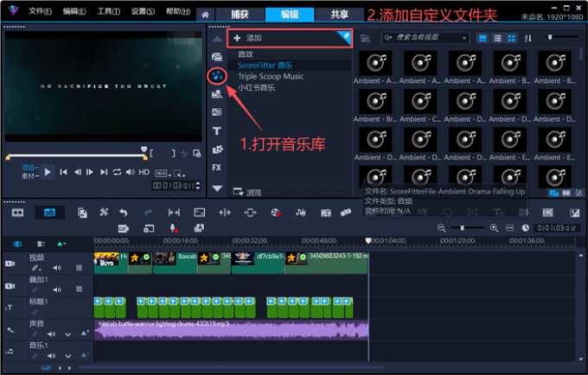588x375 pixels.
Task: Open the 文件 menu
Action: click(x=40, y=11)
